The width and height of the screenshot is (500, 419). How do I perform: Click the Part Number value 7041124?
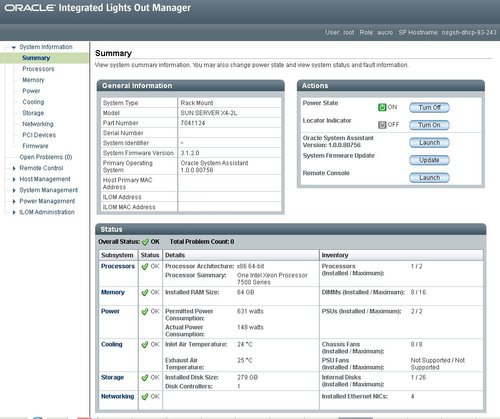click(193, 123)
